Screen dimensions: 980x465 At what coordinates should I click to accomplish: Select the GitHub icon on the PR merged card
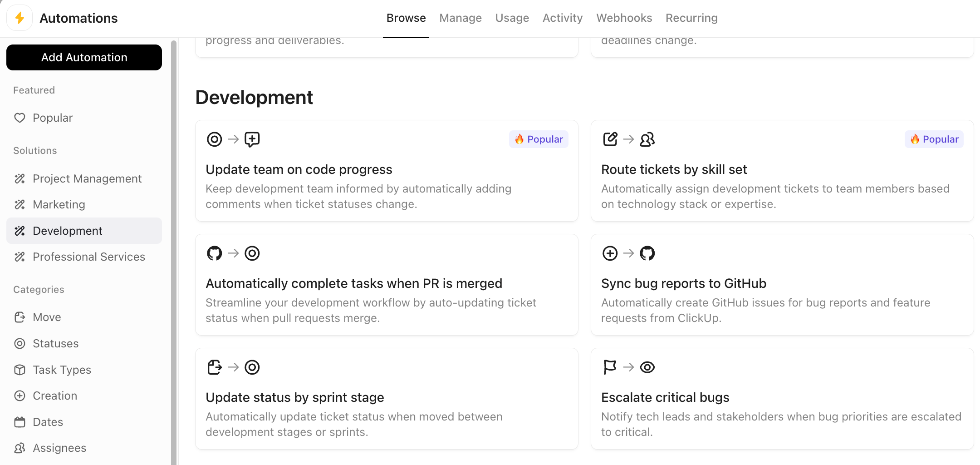tap(214, 253)
